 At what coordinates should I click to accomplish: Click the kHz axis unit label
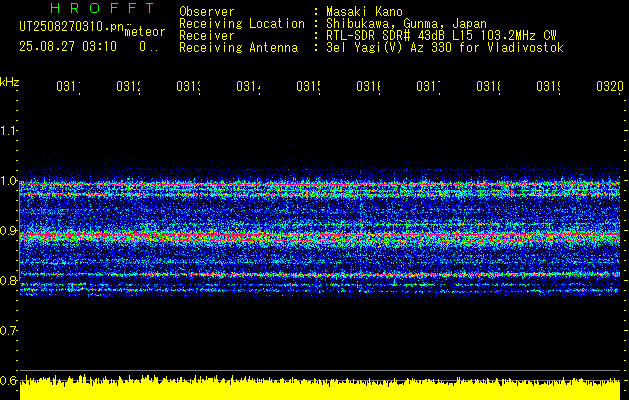tap(9, 82)
